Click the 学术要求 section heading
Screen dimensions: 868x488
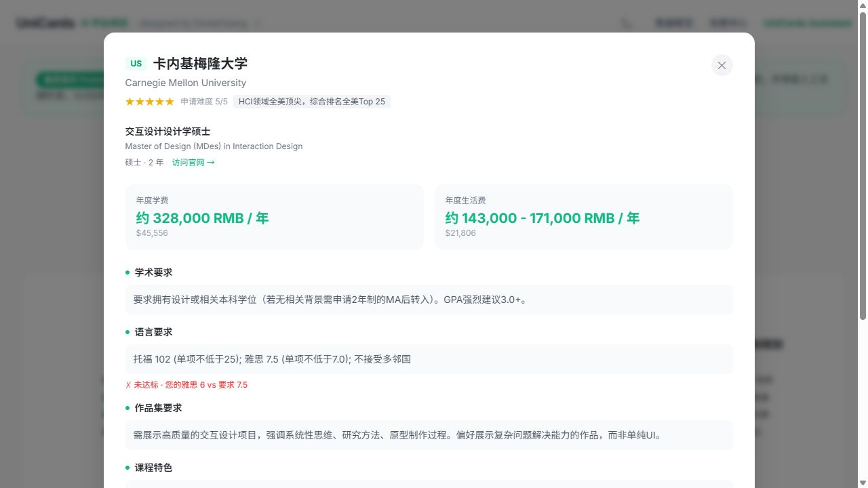[x=153, y=272]
